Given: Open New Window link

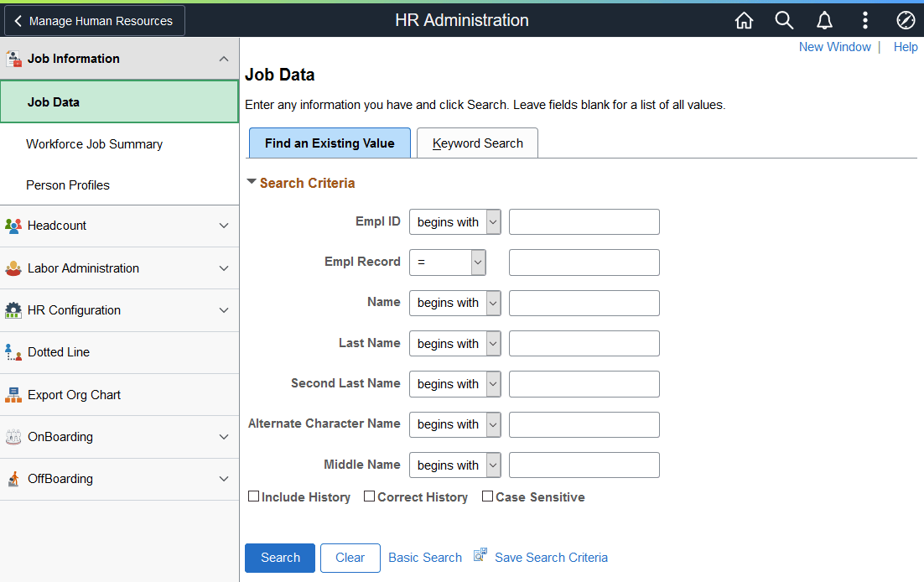Looking at the screenshot, I should [835, 47].
